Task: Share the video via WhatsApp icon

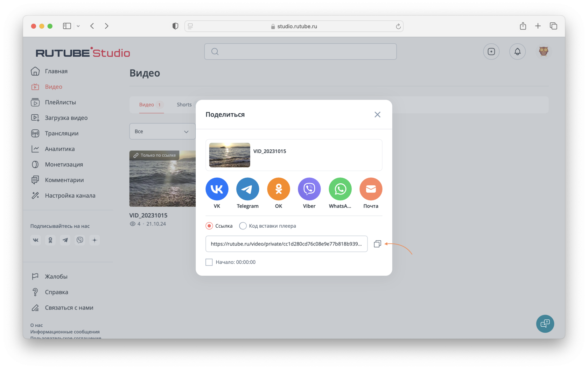Action: [x=340, y=189]
